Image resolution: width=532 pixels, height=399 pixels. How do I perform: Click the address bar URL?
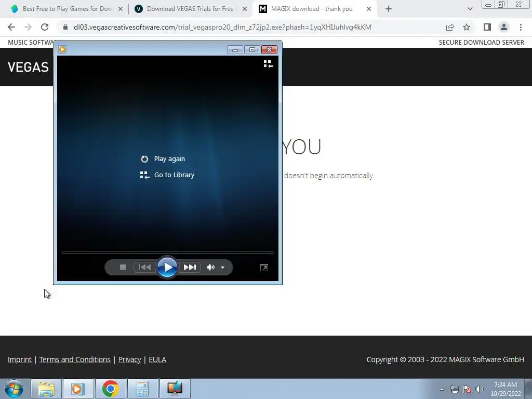[222, 27]
